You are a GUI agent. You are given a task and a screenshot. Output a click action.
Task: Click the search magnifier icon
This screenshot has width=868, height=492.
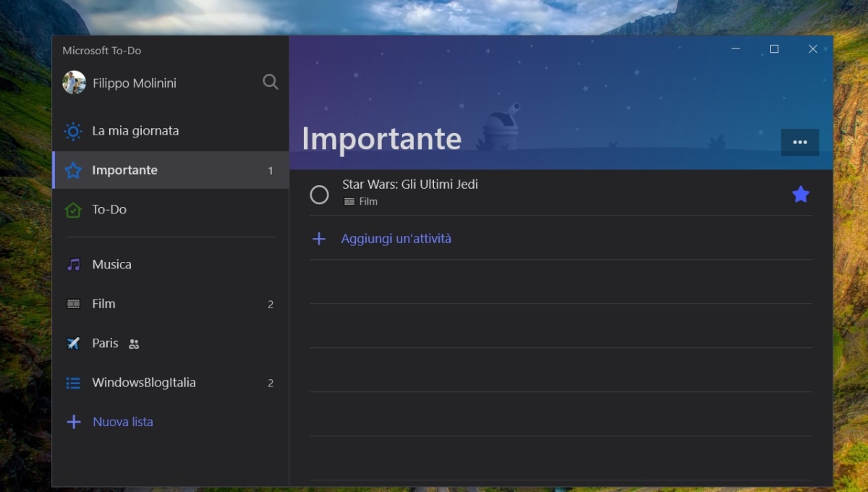pyautogui.click(x=271, y=82)
